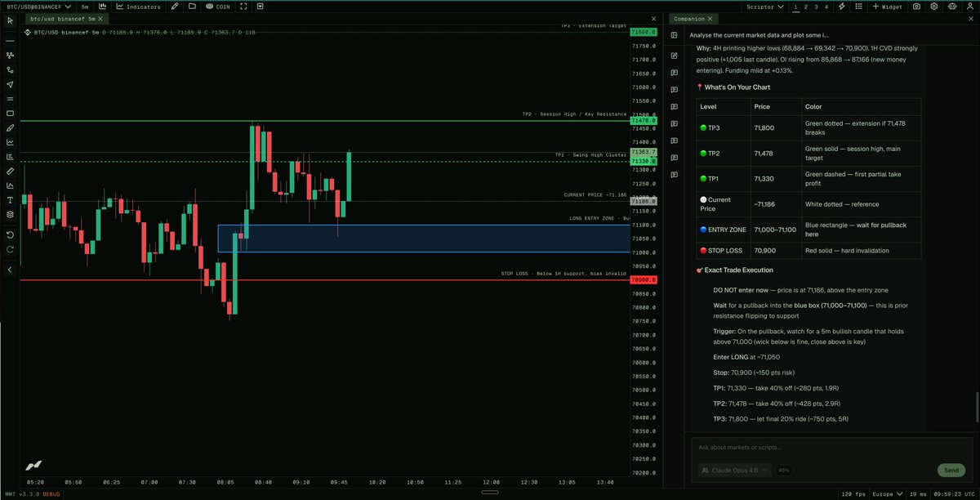Click the 120 fps status indicator

tap(852, 494)
